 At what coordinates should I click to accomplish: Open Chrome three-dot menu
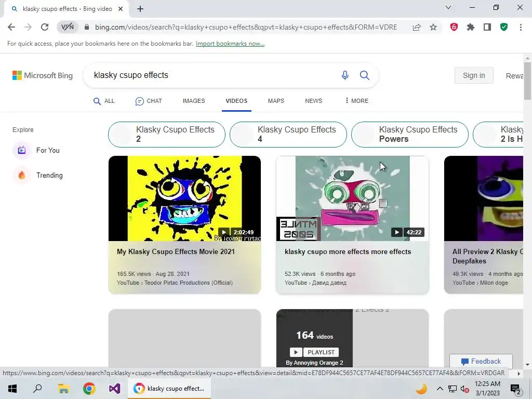coord(521,27)
